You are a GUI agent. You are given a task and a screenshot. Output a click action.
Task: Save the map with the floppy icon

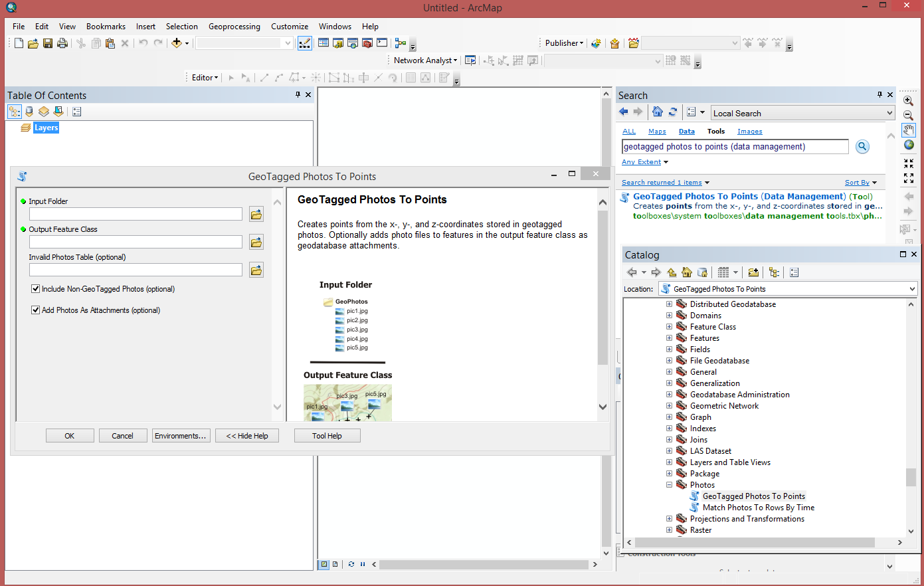[x=48, y=43]
